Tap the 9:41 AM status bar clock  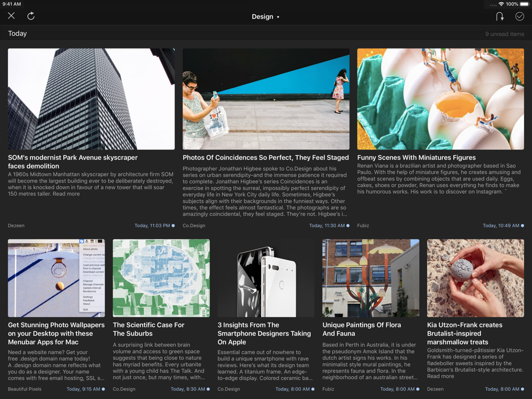coord(12,4)
